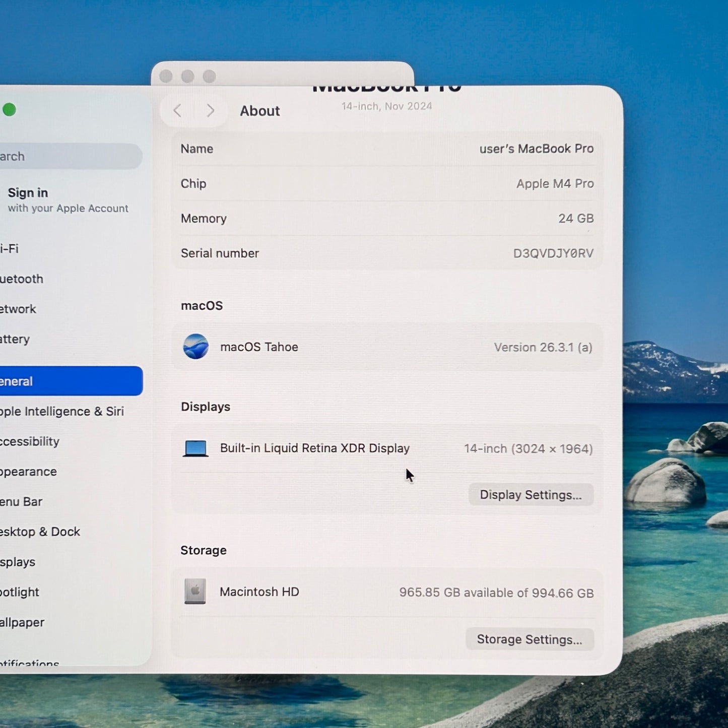Open Storage Settings

coord(530,639)
